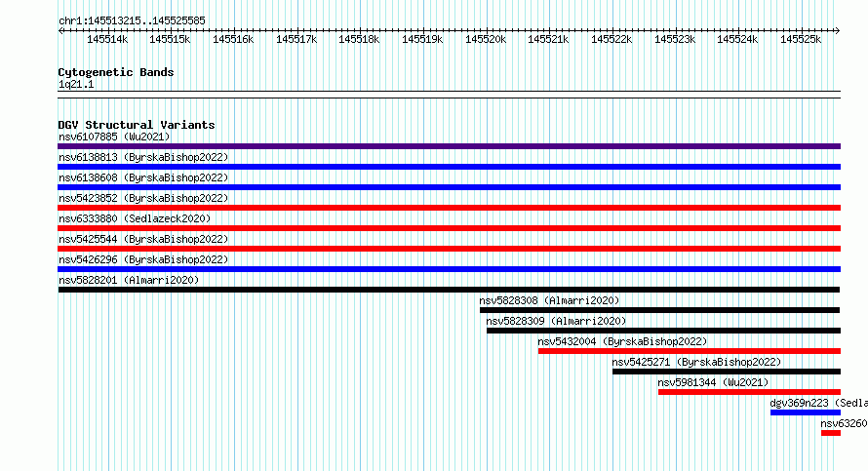Click the 145525k ruler label
Image resolution: width=868 pixels, height=471 pixels.
(801, 40)
